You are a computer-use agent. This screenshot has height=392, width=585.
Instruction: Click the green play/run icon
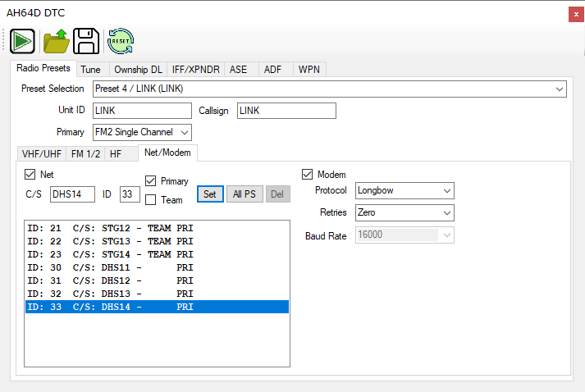[22, 41]
